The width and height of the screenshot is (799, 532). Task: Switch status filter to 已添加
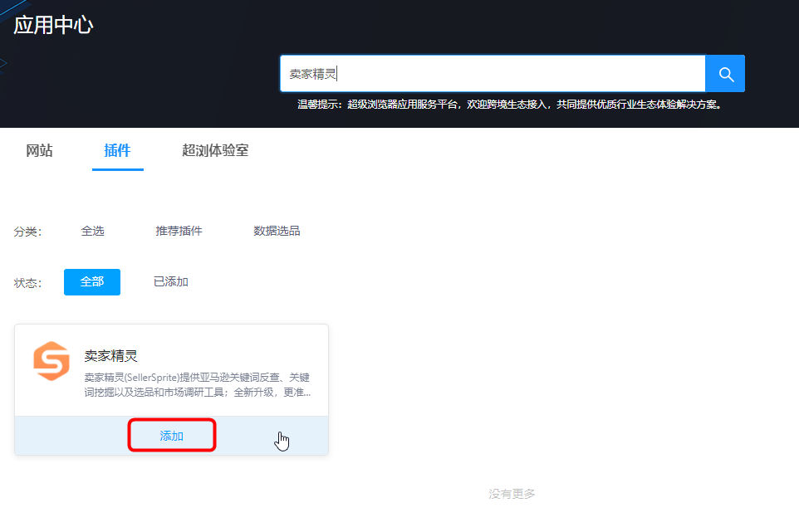(x=170, y=281)
